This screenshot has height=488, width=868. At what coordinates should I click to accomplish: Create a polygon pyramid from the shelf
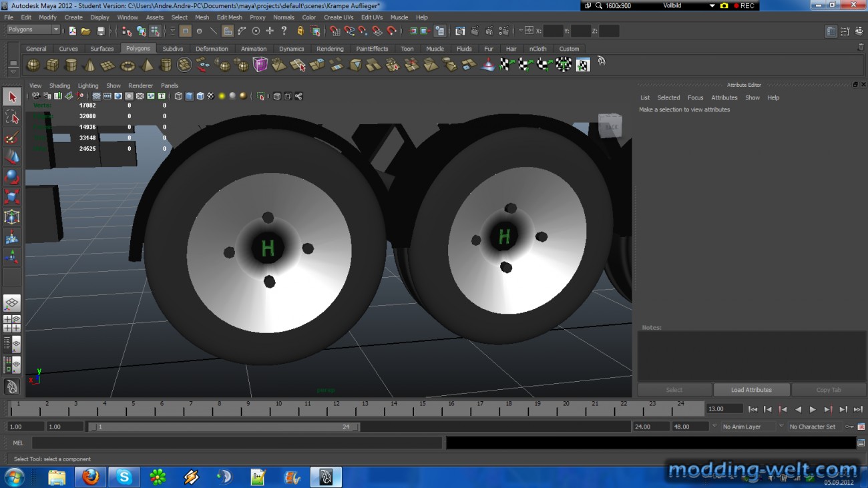pos(146,65)
